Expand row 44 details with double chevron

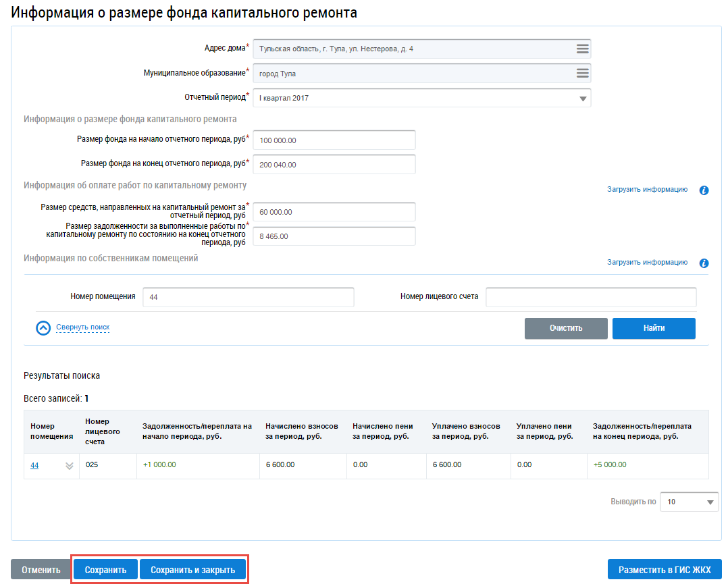69,466
